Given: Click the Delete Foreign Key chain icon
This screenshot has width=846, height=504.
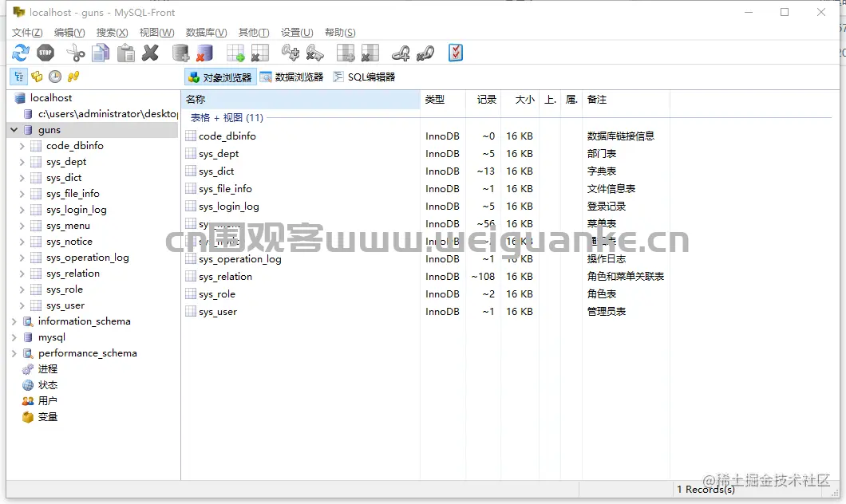Looking at the screenshot, I should (x=425, y=53).
